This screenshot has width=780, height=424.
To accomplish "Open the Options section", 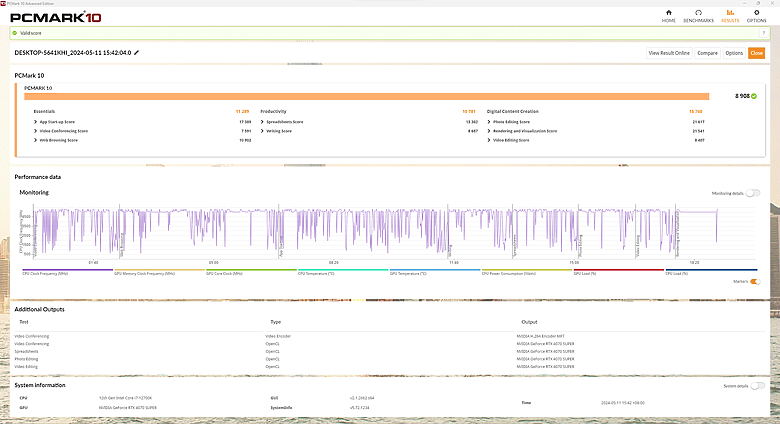I will pyautogui.click(x=756, y=16).
